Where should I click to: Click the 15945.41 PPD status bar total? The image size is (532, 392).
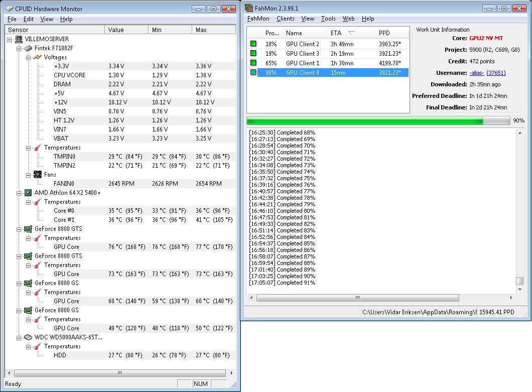point(497,312)
